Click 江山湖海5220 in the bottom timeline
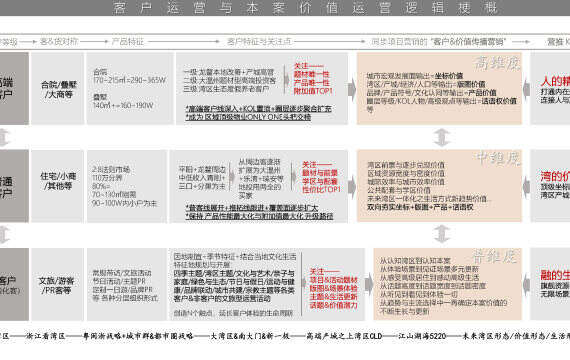The image size is (570, 360). click(422, 336)
